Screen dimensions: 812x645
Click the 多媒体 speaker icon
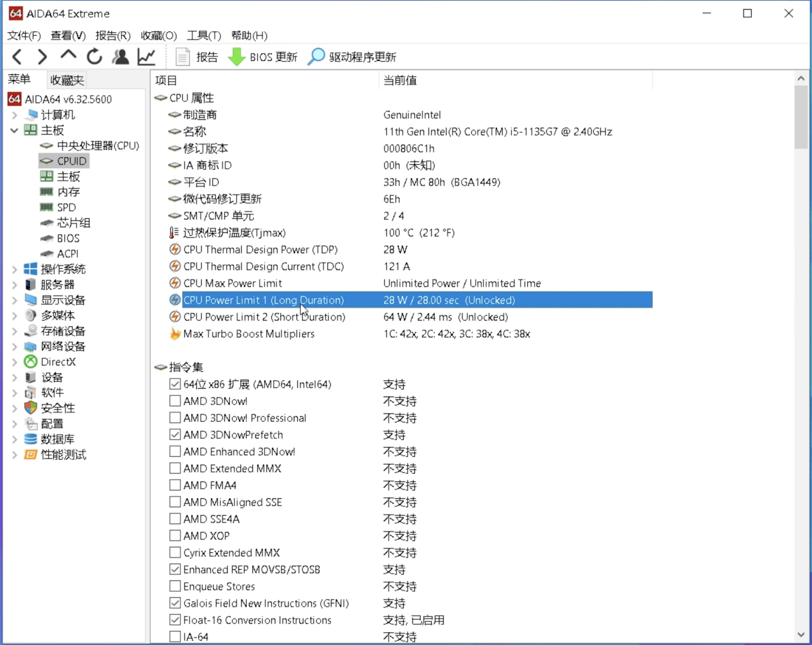pyautogui.click(x=31, y=315)
